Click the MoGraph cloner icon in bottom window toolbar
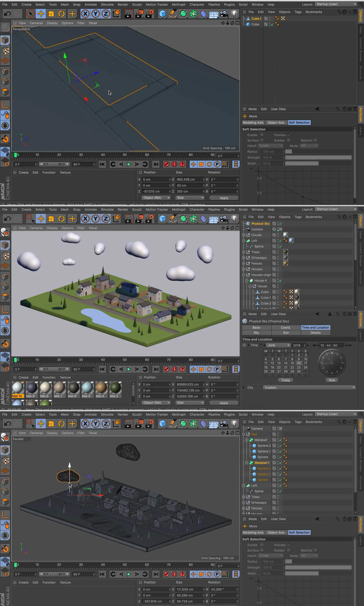364x606 pixels. (193, 424)
